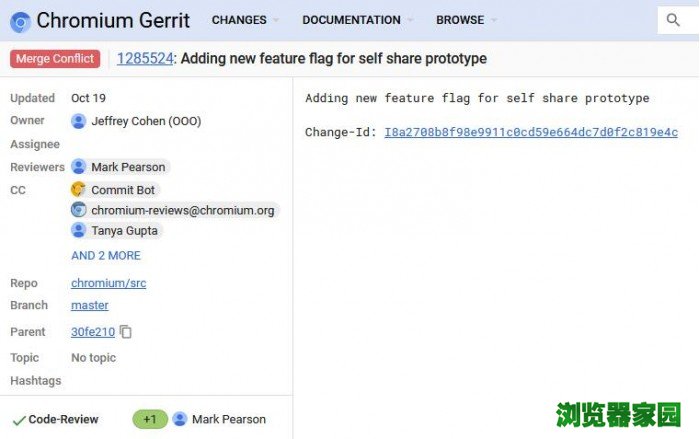Viewport: 700px width, 439px height.
Task: Click the Commit Bot avatar icon
Action: click(x=79, y=189)
